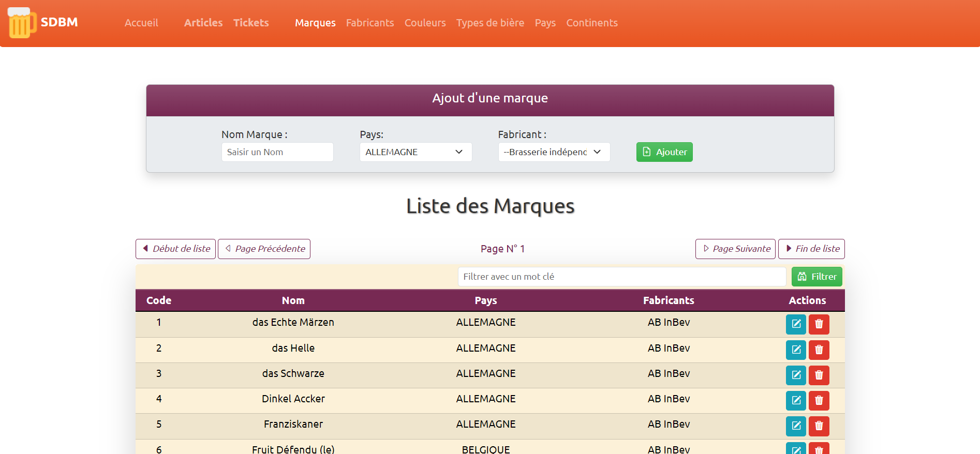Remove the Franziskaner brand
Screen dimensions: 980x454
[819, 426]
